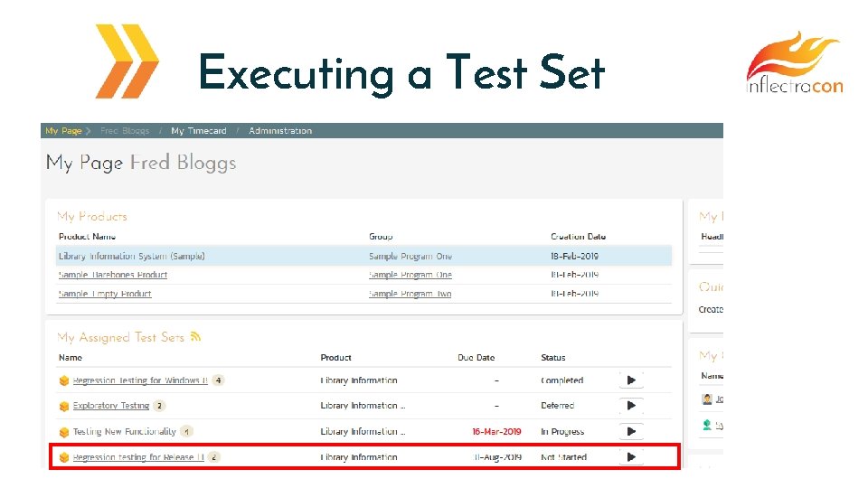Open the Sample Barebones Product link
The width and height of the screenshot is (868, 488).
[113, 275]
